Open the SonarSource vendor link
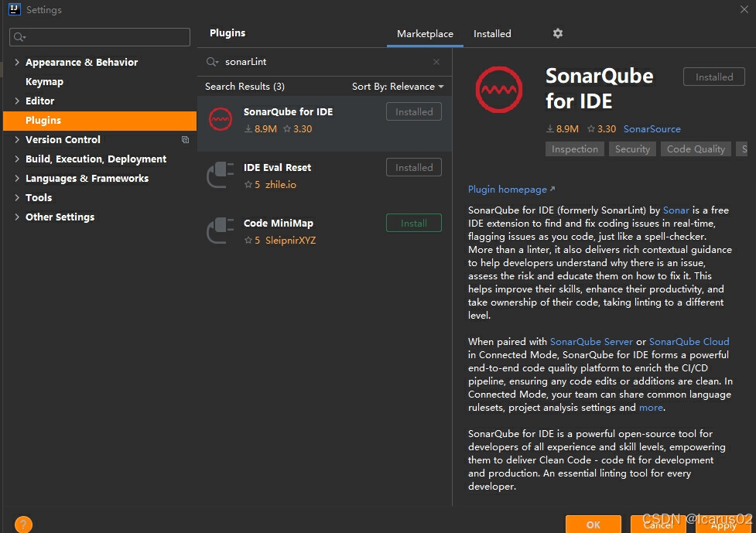756x533 pixels. tap(652, 128)
